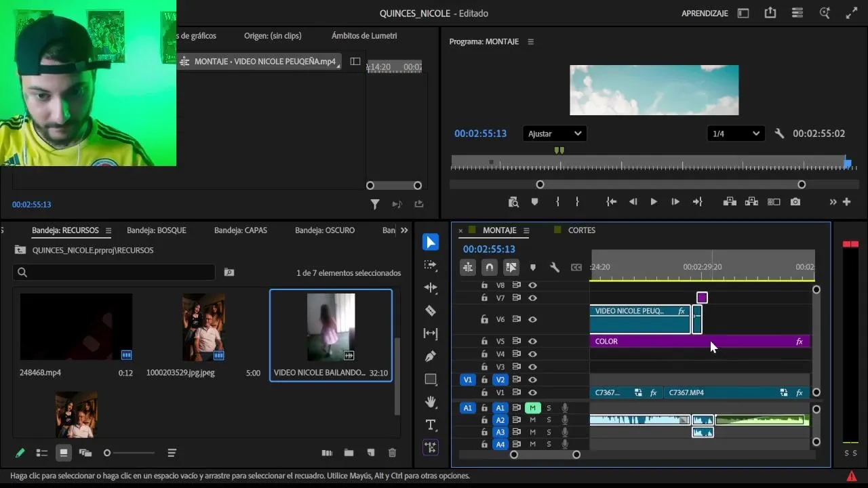This screenshot has height=488, width=868.
Task: Toggle lock on track V7
Action: coord(484,298)
